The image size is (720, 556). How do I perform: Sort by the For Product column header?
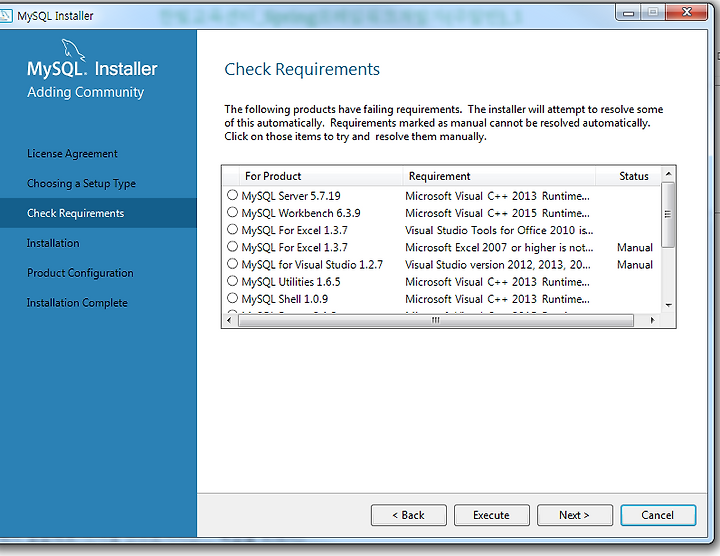pyautogui.click(x=321, y=176)
